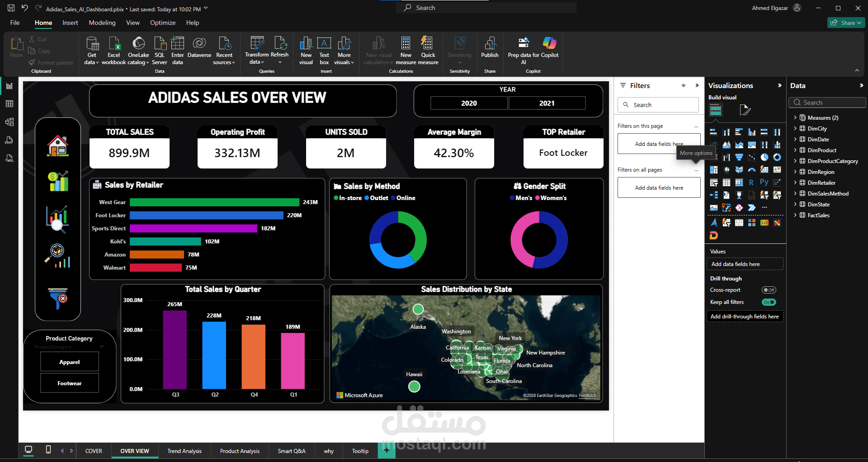
Task: Click Prep data for AI
Action: (524, 51)
